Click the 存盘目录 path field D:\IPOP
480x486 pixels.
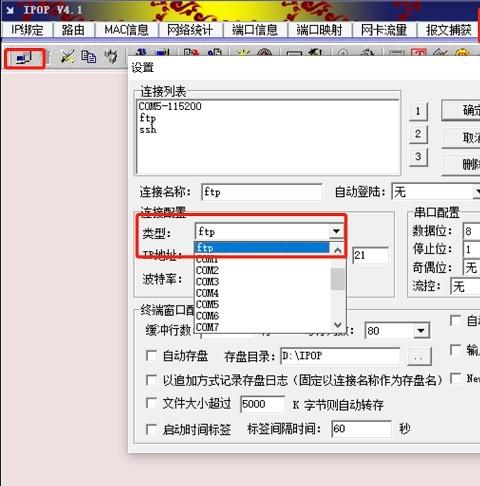(341, 356)
